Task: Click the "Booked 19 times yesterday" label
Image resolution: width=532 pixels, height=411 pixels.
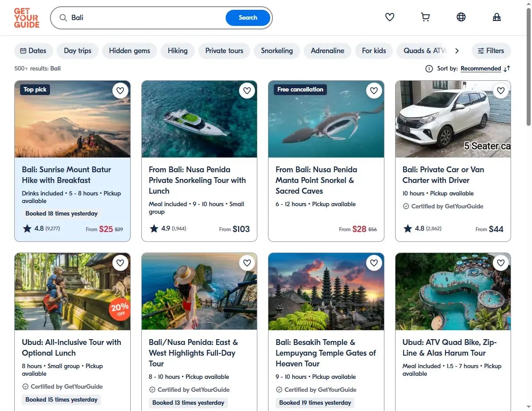Action: point(315,403)
